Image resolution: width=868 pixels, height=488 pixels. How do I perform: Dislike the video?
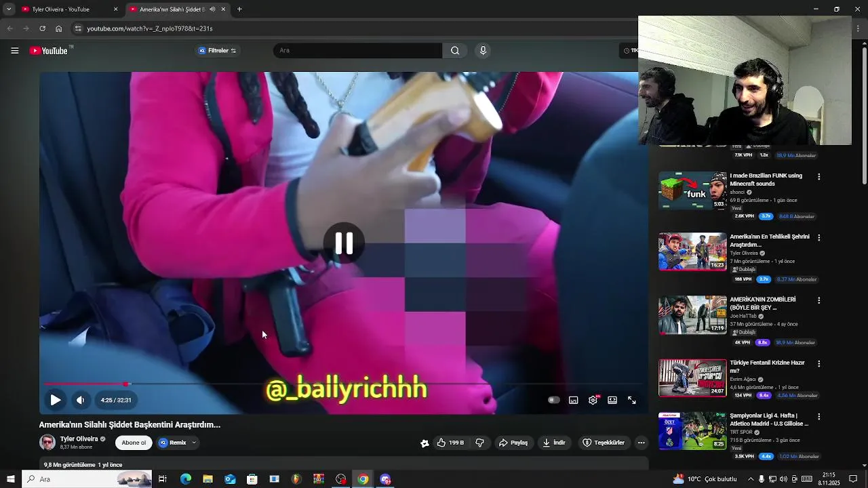(480, 443)
